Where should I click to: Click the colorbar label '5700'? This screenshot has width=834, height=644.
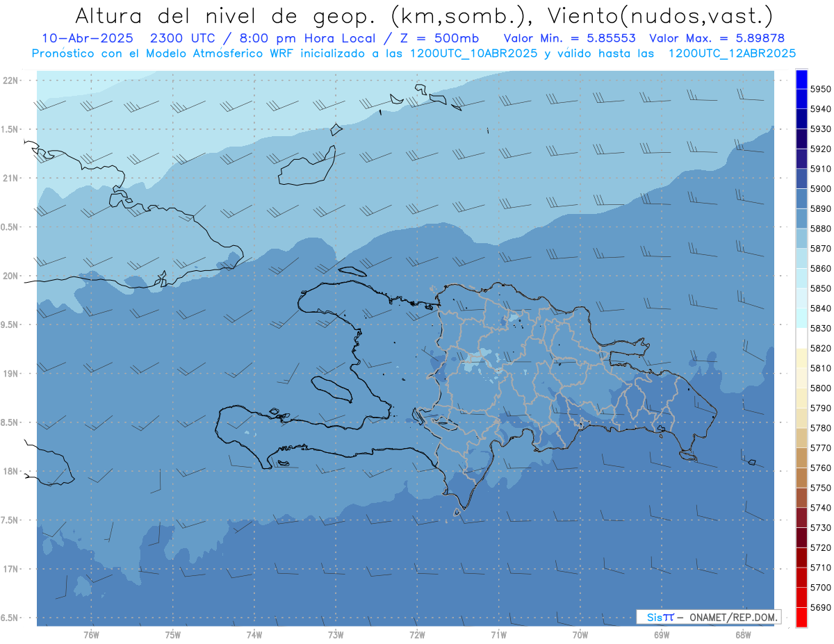[x=821, y=588]
